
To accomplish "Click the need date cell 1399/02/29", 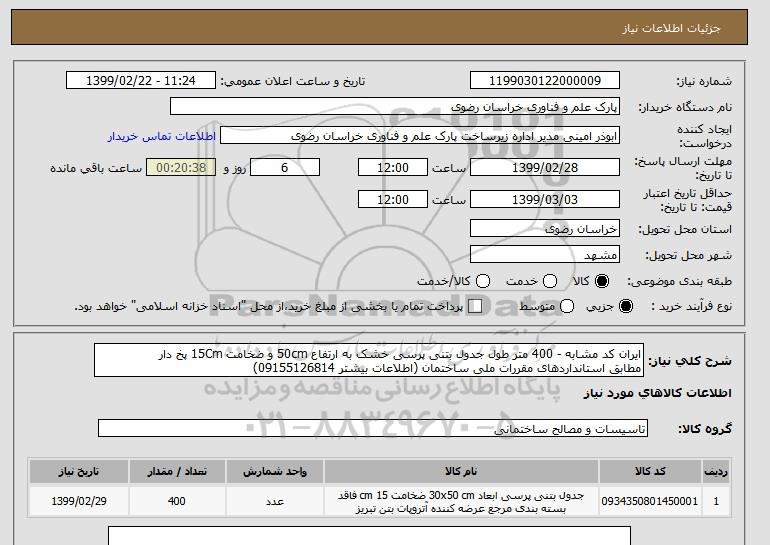I will point(79,501).
